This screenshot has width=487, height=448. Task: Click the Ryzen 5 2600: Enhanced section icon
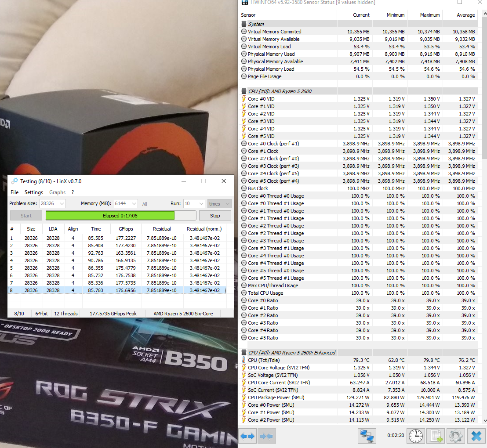pos(244,353)
